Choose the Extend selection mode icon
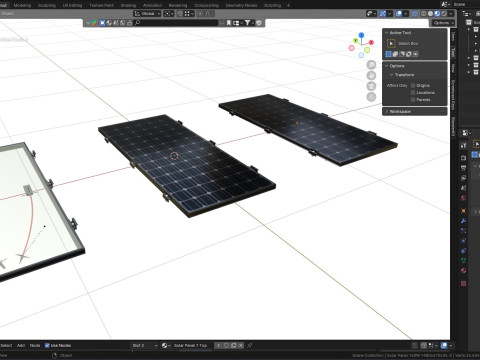This screenshot has height=360, width=480. point(395,54)
